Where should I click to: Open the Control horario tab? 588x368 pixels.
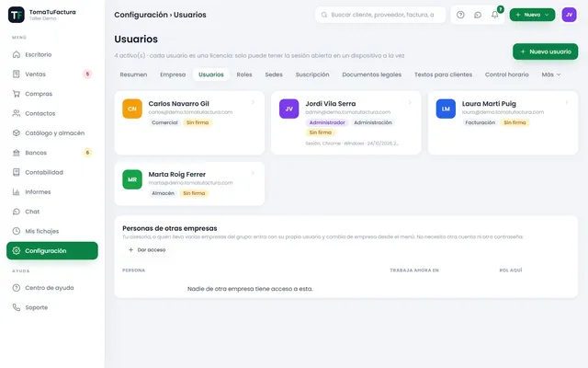(x=506, y=75)
